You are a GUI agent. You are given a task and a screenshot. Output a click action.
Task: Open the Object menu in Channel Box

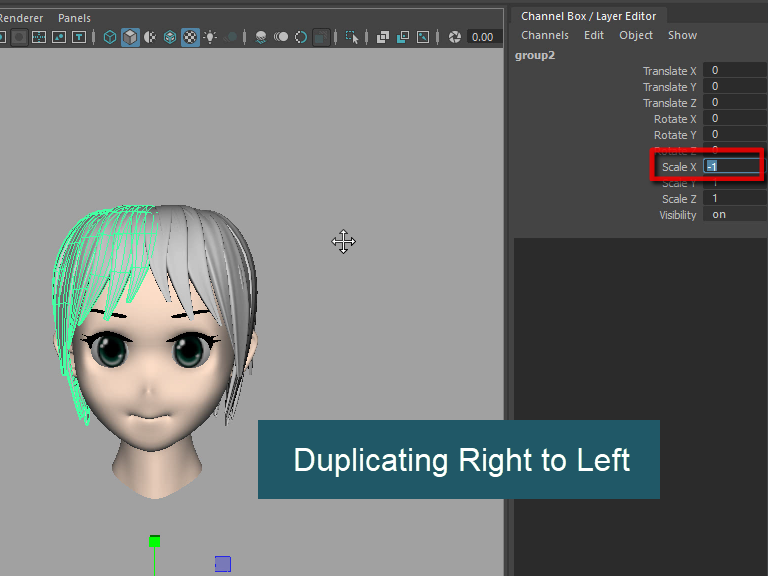(x=635, y=35)
